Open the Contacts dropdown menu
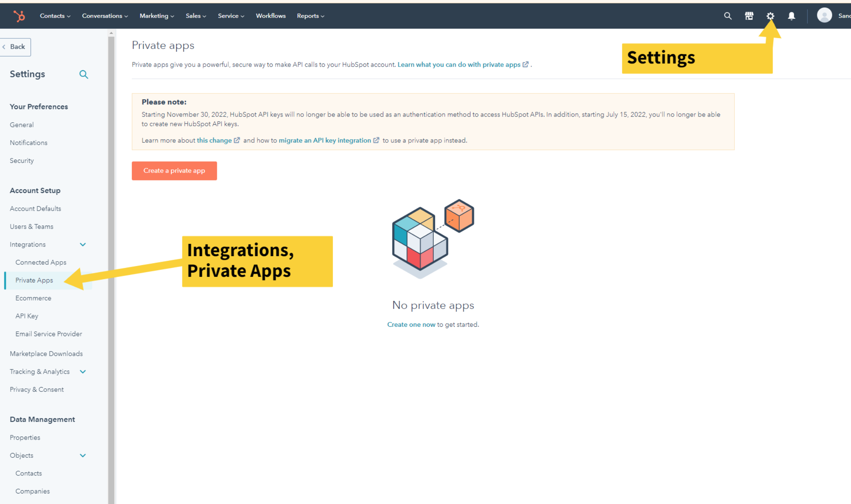 click(55, 16)
